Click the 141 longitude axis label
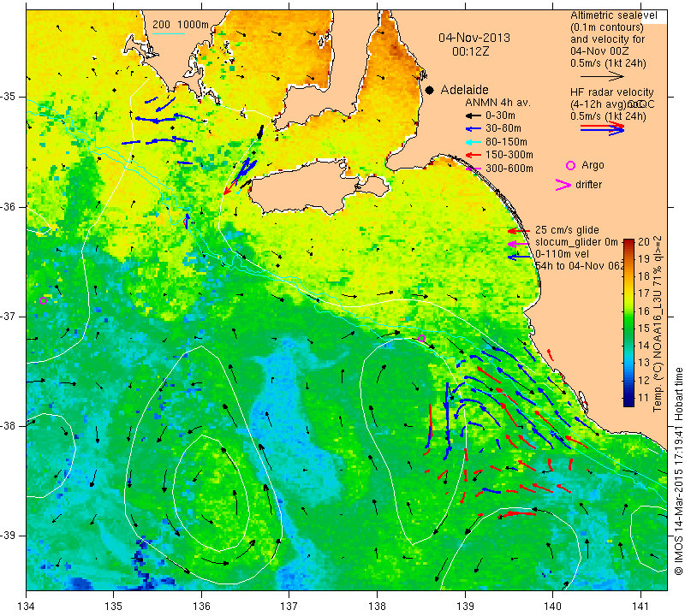Screen dimensions: 685x616 pyautogui.click(x=640, y=607)
